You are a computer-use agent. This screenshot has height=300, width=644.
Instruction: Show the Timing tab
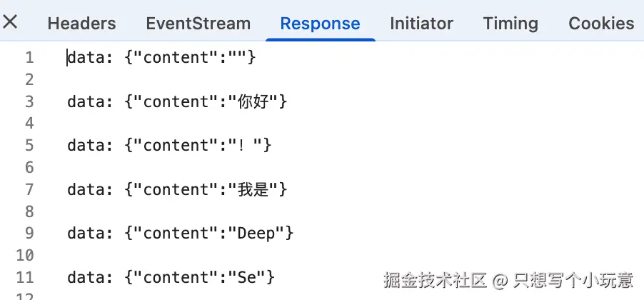tap(510, 24)
